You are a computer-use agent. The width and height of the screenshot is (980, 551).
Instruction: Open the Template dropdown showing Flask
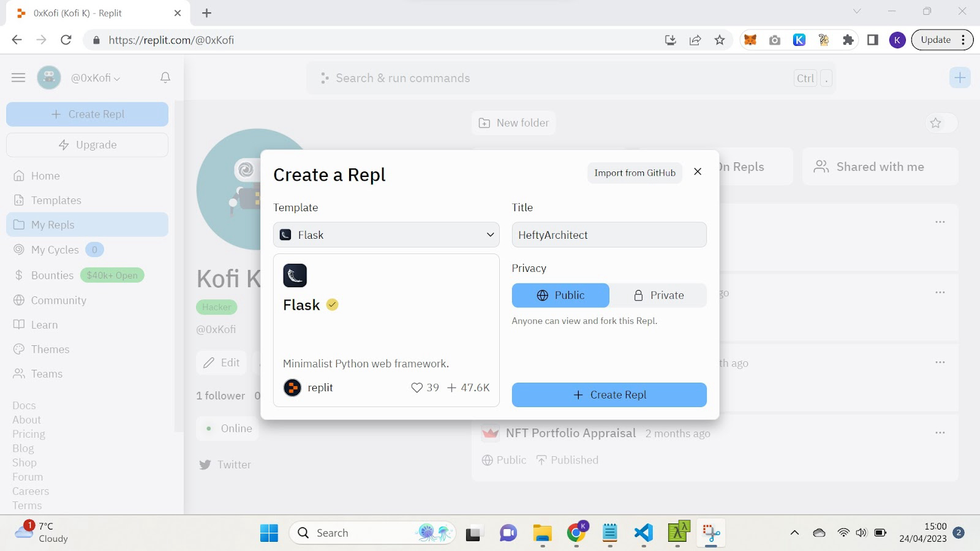coord(386,235)
